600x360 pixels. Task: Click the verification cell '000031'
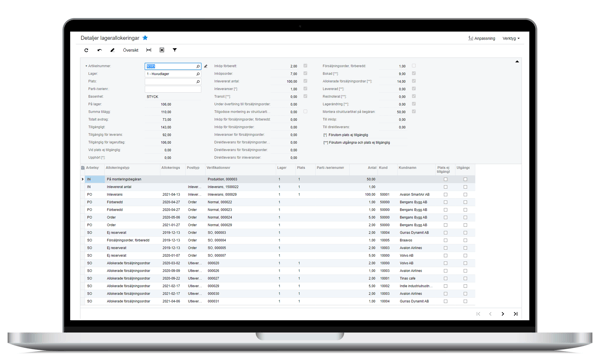click(x=214, y=301)
